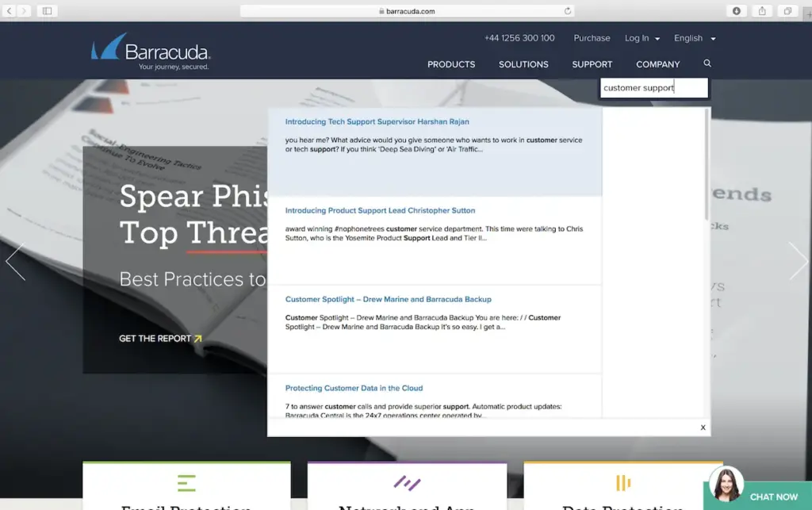812x510 pixels.
Task: Reload the page with the refresh icon
Action: tap(568, 11)
